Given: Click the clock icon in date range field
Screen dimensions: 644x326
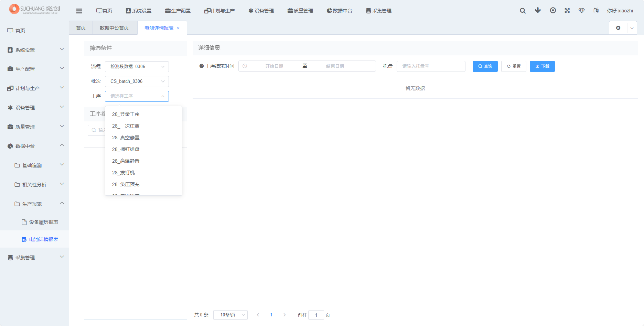Looking at the screenshot, I should tap(245, 66).
